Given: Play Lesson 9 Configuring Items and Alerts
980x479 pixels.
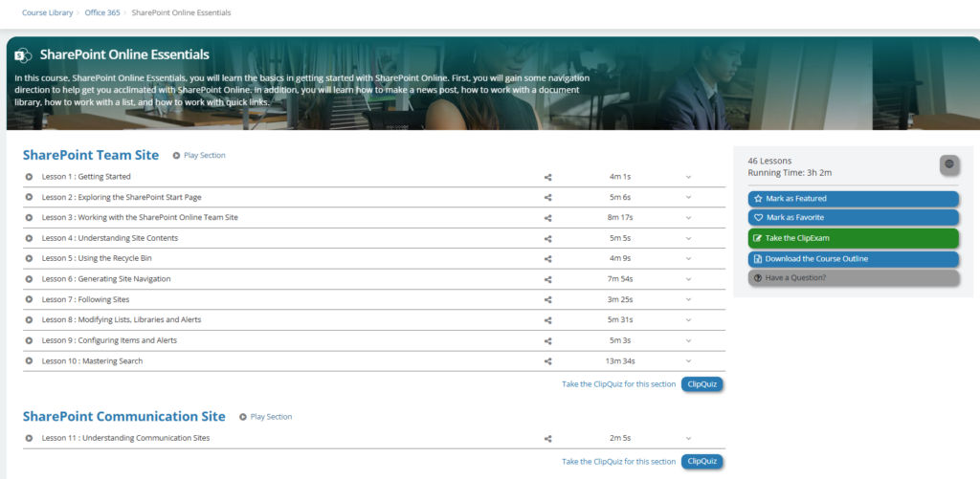Looking at the screenshot, I should click(29, 340).
